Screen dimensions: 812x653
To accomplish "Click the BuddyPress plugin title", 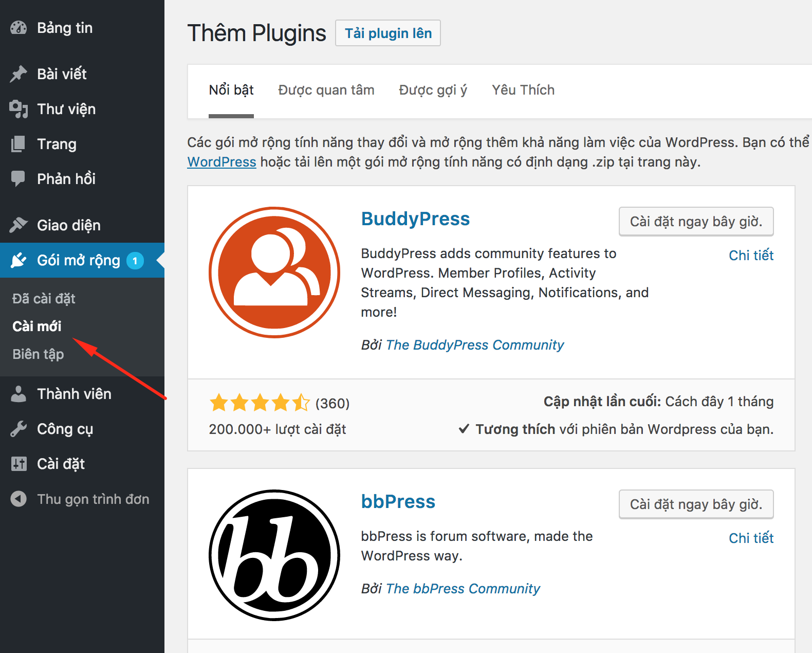I will coord(415,219).
